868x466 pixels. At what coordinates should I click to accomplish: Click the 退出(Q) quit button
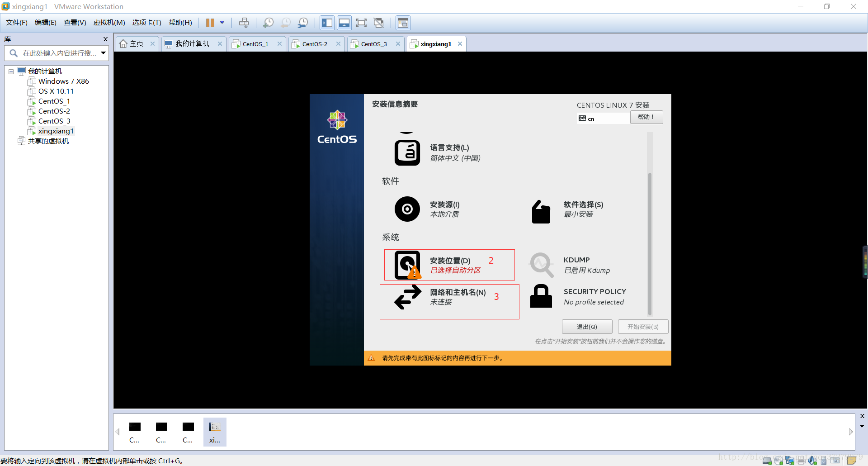pos(587,327)
